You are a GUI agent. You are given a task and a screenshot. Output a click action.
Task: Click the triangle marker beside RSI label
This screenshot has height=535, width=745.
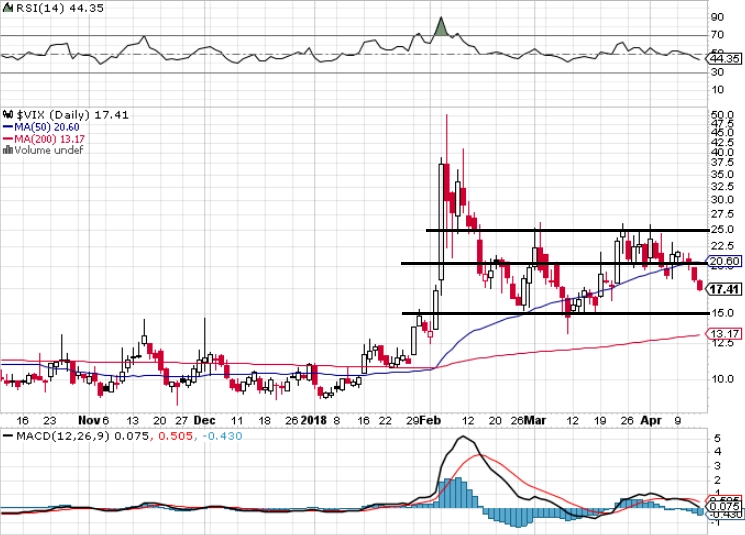pyautogui.click(x=8, y=8)
